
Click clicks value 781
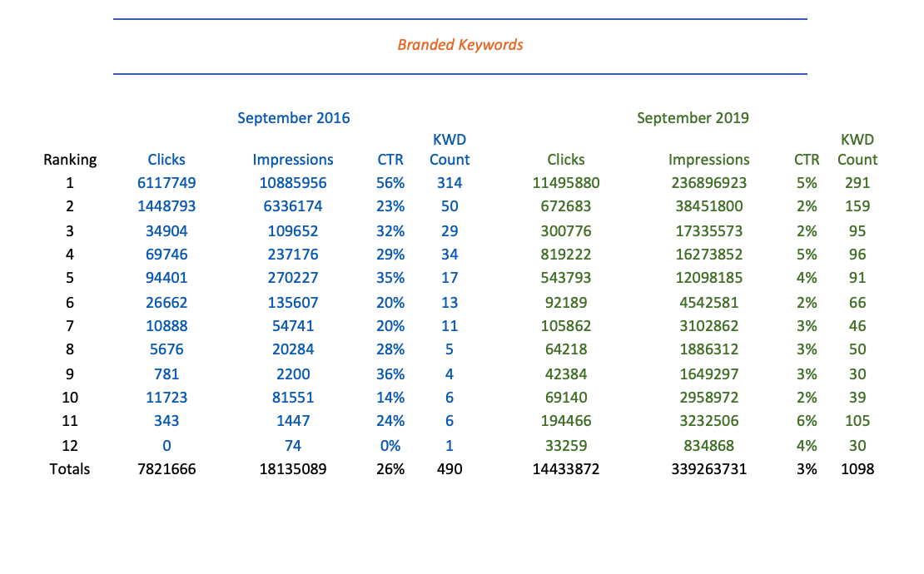coord(166,374)
